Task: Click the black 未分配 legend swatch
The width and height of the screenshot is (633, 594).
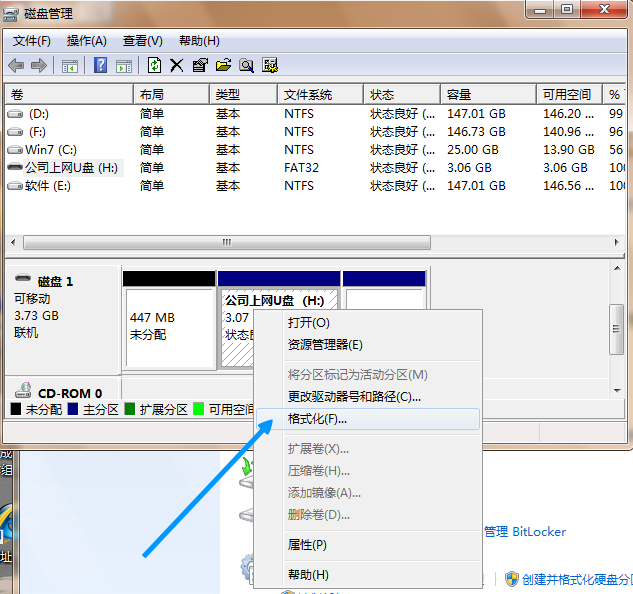Action: pyautogui.click(x=16, y=409)
